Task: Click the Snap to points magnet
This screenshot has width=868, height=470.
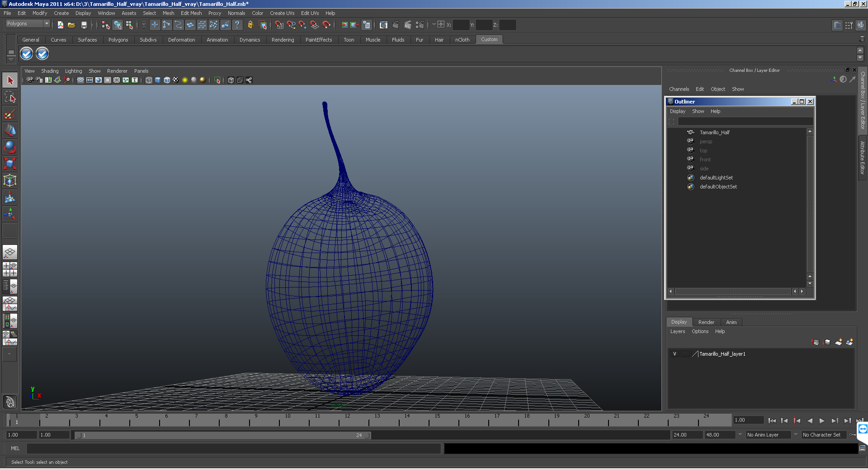Action: pos(302,25)
